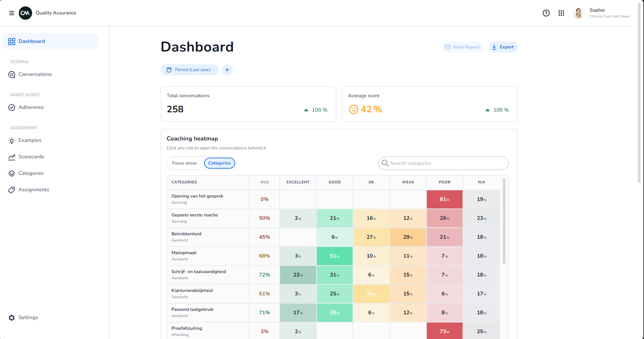This screenshot has width=644, height=339.
Task: Open the hamburger navigation menu
Action: pos(12,13)
